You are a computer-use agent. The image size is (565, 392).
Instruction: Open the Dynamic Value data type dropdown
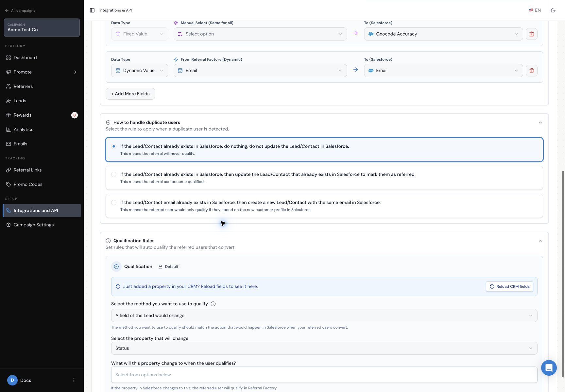click(140, 71)
